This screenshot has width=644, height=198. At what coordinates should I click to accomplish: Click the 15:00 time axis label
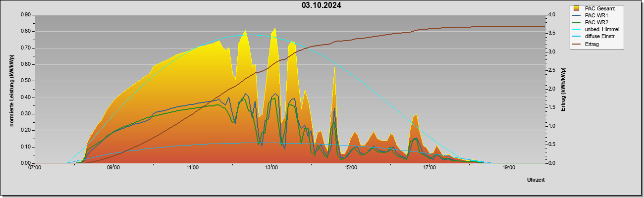click(x=351, y=168)
